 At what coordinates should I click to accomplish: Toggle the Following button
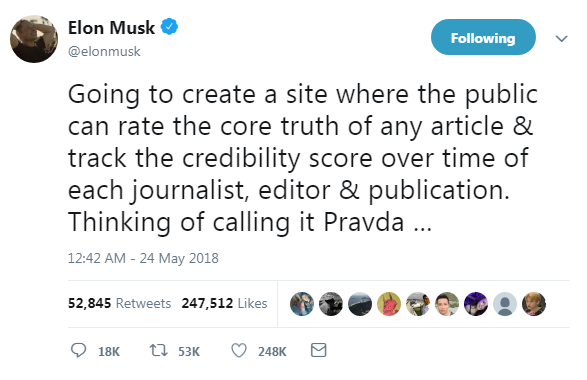click(483, 37)
